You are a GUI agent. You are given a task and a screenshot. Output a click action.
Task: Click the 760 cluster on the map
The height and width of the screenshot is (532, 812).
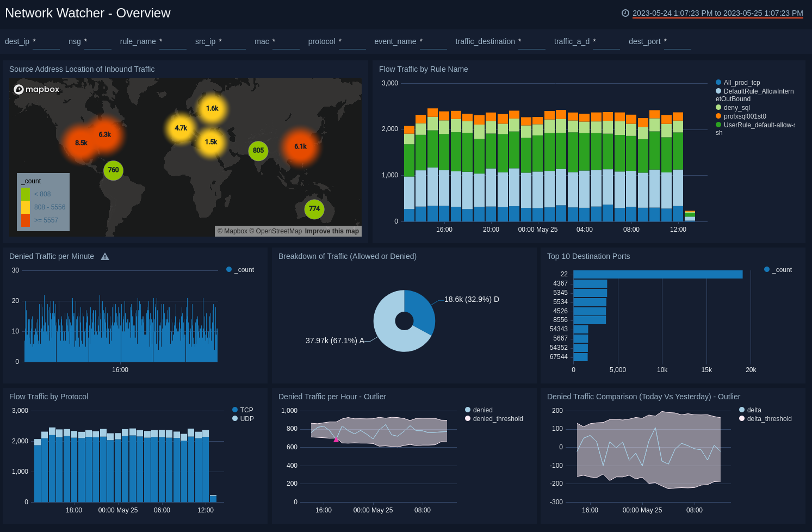tap(113, 170)
